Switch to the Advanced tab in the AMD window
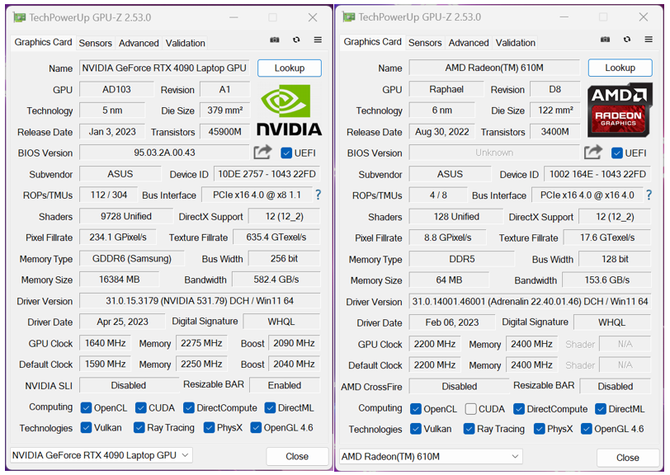This screenshot has width=670, height=475. (468, 43)
